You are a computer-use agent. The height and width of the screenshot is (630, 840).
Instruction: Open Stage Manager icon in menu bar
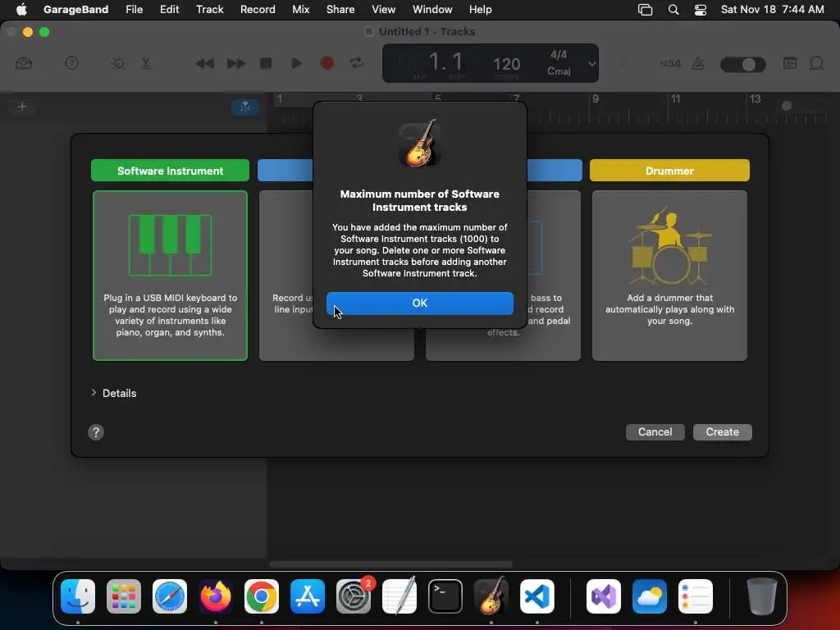pos(645,10)
